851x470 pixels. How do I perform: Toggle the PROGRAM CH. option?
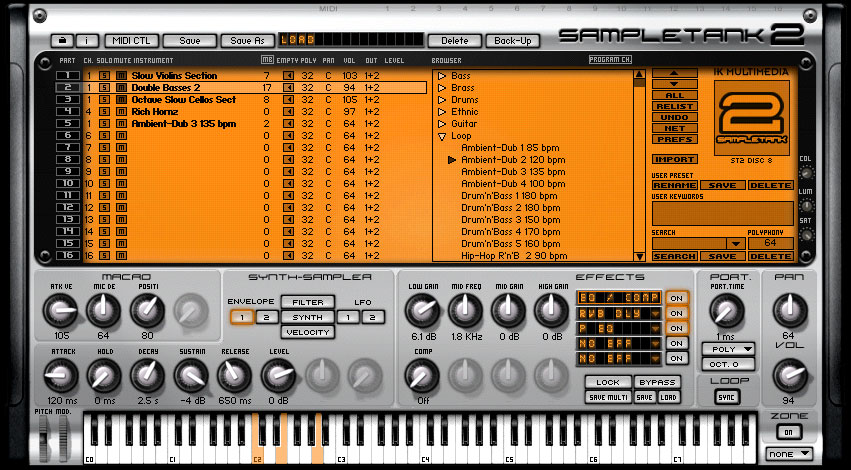[x=610, y=60]
